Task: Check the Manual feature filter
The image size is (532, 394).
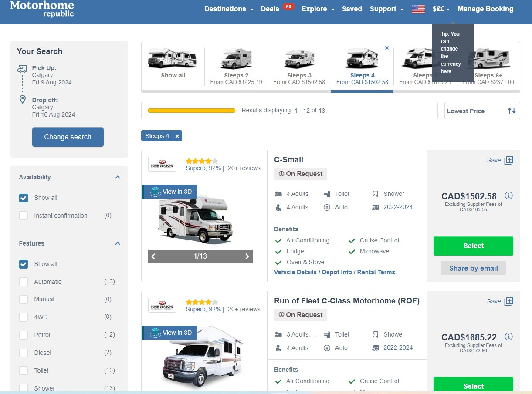Action: click(24, 300)
